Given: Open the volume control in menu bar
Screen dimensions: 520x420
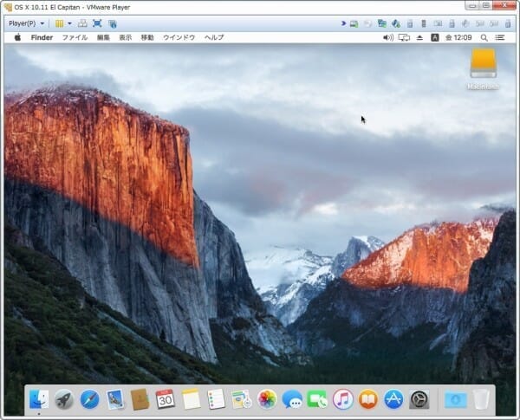Looking at the screenshot, I should pos(387,38).
